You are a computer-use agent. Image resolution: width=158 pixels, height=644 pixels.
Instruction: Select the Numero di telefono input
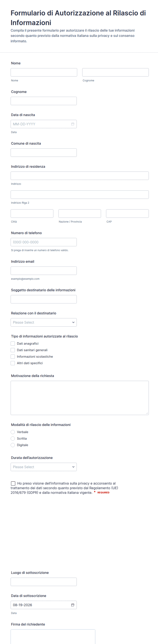[44, 242]
